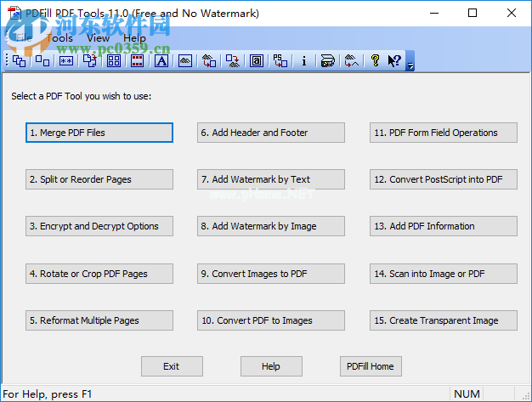Click the Split or Reorder Pages toolbar icon
The image size is (532, 402).
(42, 61)
